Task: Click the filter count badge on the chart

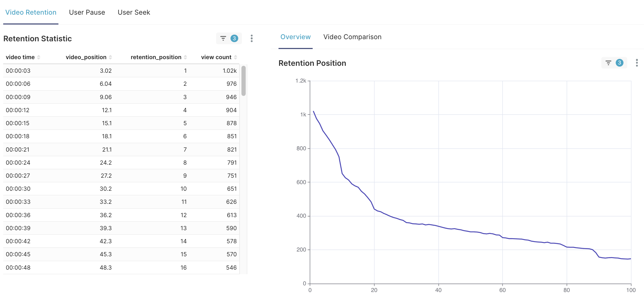Action: click(x=619, y=63)
